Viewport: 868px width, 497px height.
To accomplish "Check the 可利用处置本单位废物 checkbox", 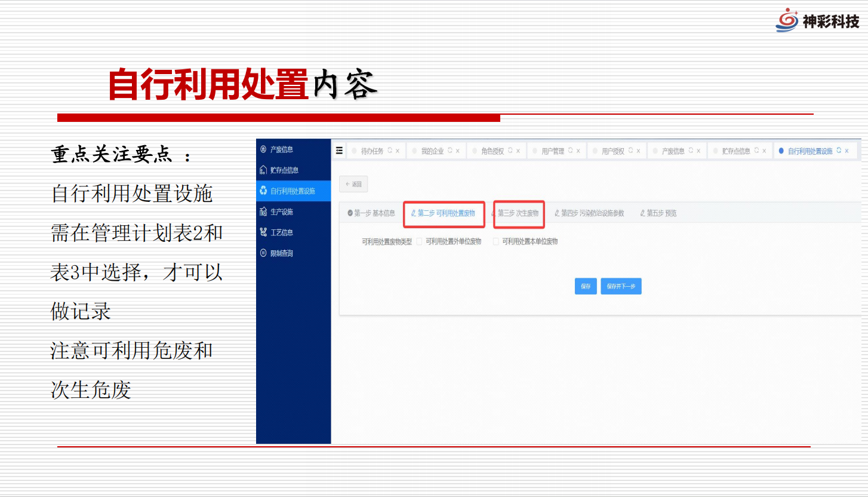I will tap(495, 242).
